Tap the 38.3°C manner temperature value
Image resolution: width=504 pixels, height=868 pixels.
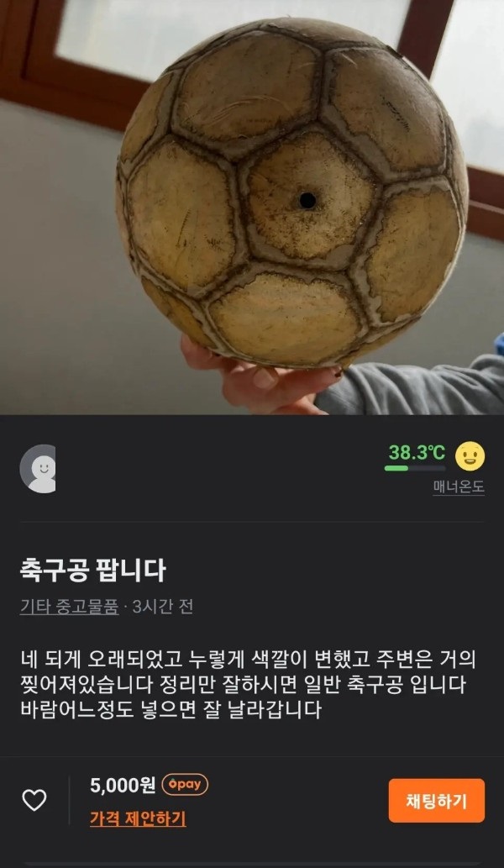tap(417, 452)
